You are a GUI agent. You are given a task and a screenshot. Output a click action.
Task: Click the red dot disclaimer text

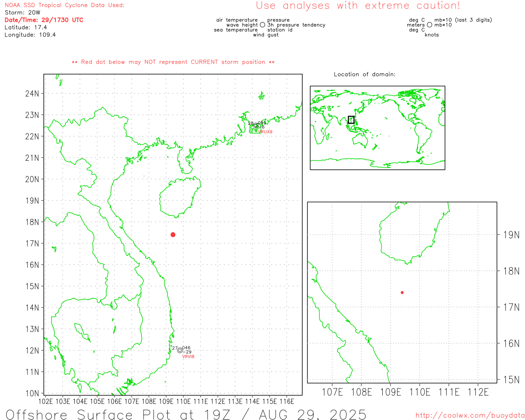point(173,62)
